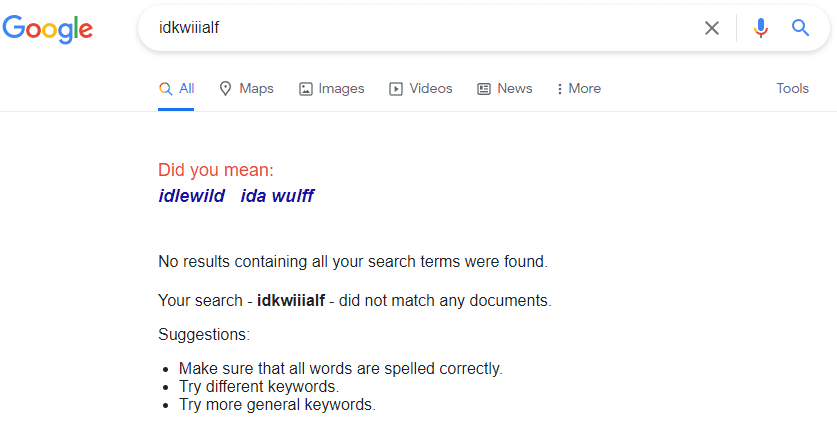Follow the 'idlewild' suggestion link
Viewport: 837px width, 422px height.
(192, 196)
